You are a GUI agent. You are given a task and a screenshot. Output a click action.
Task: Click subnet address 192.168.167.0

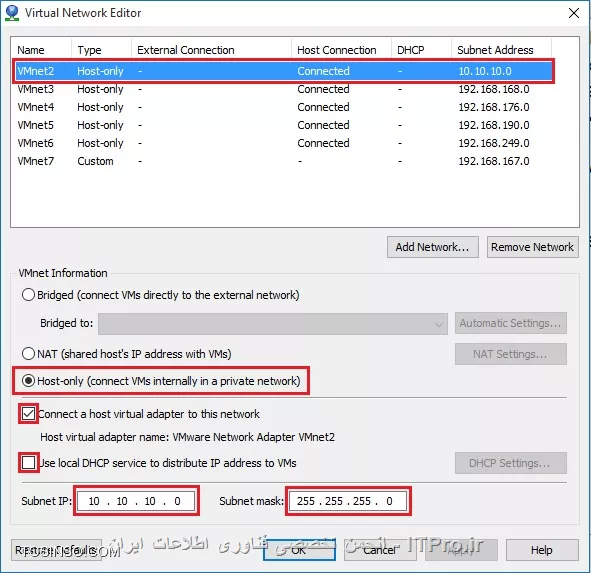[x=494, y=161]
